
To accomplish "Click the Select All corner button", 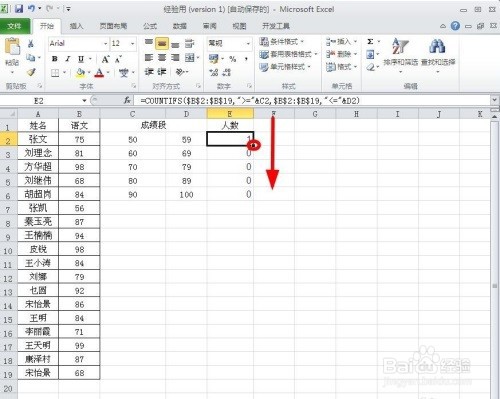I will (9, 114).
